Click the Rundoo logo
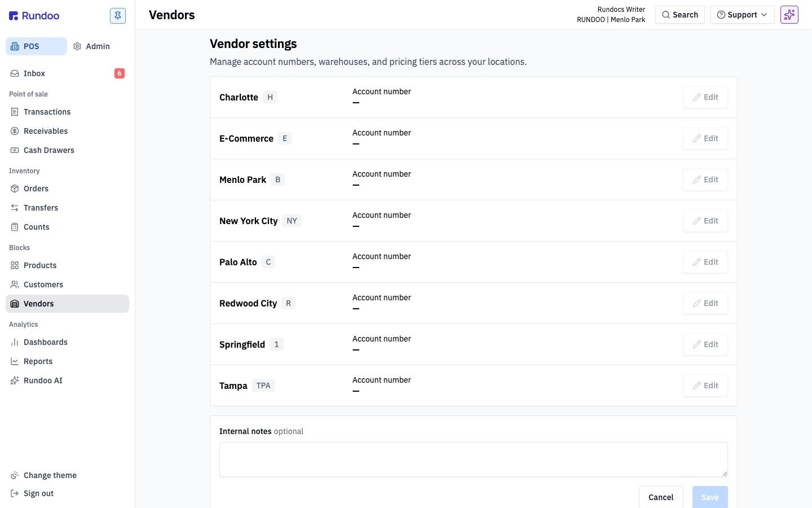This screenshot has height=508, width=812. point(34,16)
